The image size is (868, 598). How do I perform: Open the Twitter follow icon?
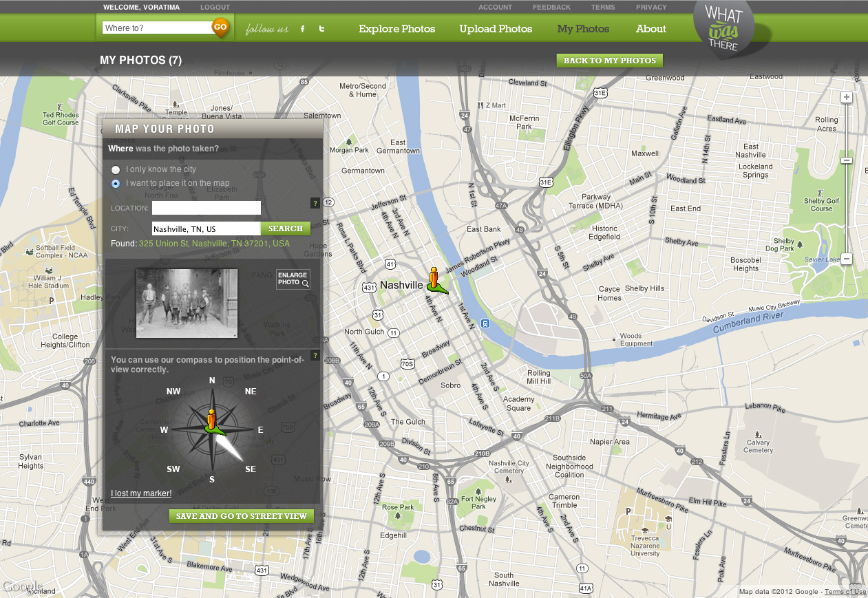click(x=321, y=29)
